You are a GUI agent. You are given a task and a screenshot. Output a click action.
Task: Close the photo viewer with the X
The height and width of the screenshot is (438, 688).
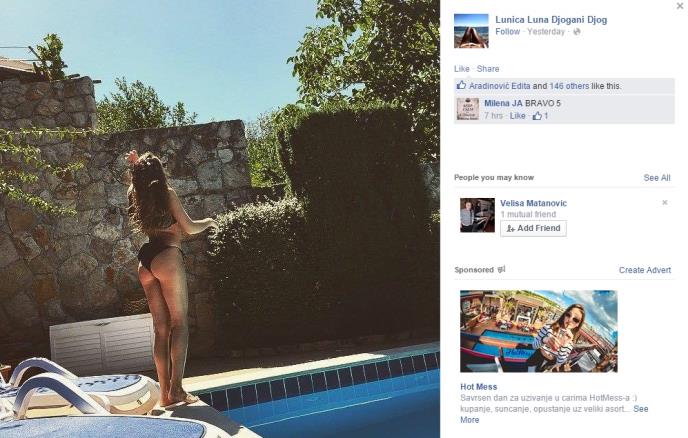coord(680,6)
